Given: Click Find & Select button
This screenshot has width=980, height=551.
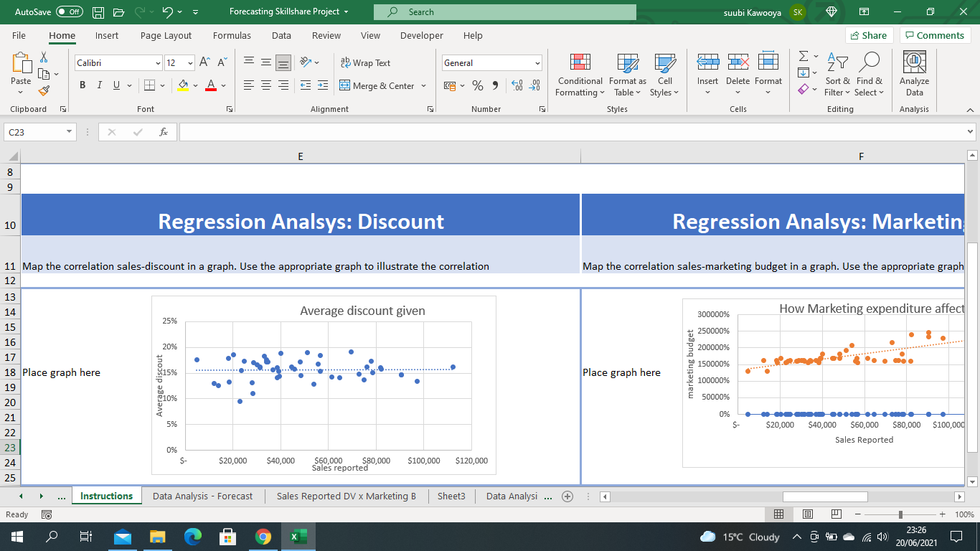Looking at the screenshot, I should [870, 75].
